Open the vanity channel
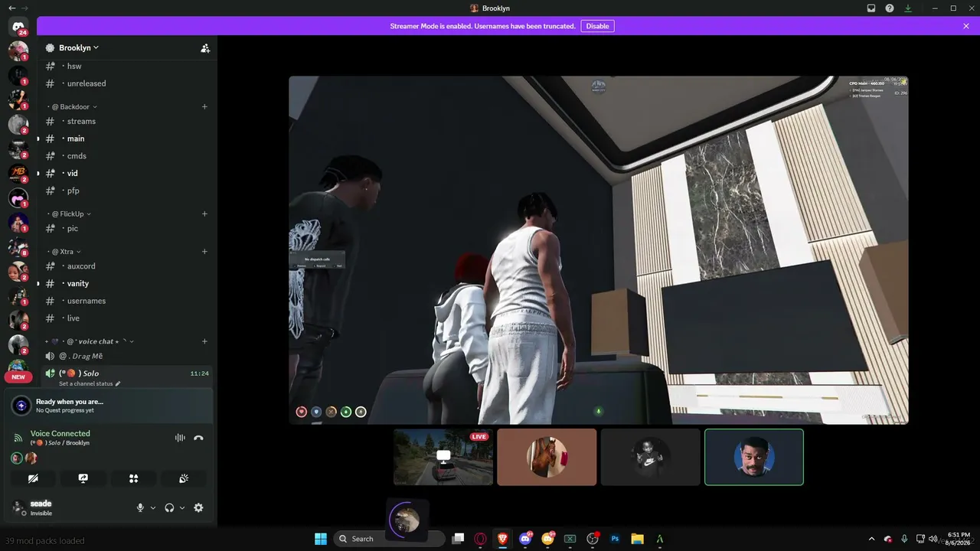This screenshot has width=980, height=551. coord(126,283)
